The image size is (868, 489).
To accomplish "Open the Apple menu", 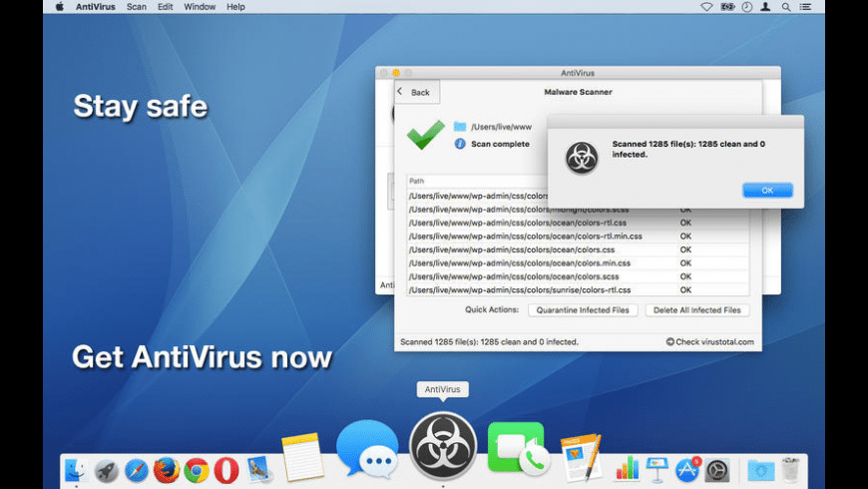I will (59, 7).
